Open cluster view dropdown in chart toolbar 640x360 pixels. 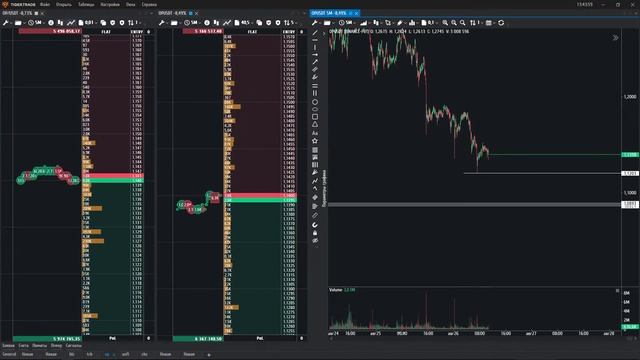[376, 23]
